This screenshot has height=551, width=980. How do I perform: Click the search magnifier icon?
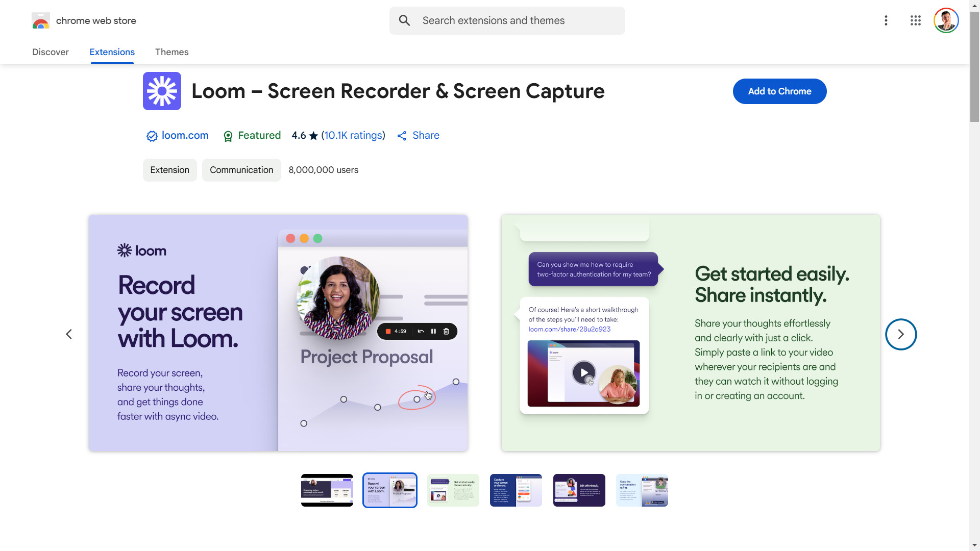(404, 20)
